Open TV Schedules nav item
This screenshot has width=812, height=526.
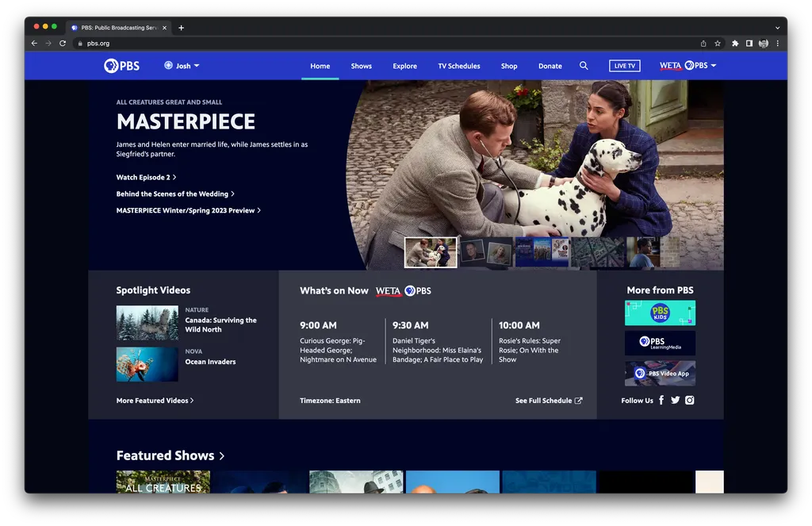click(x=459, y=66)
